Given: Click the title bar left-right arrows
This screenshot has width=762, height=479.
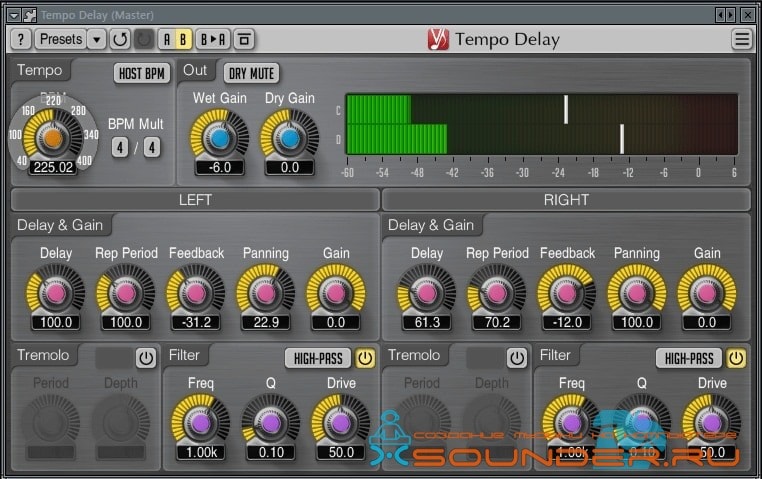Looking at the screenshot, I should click(x=726, y=15).
